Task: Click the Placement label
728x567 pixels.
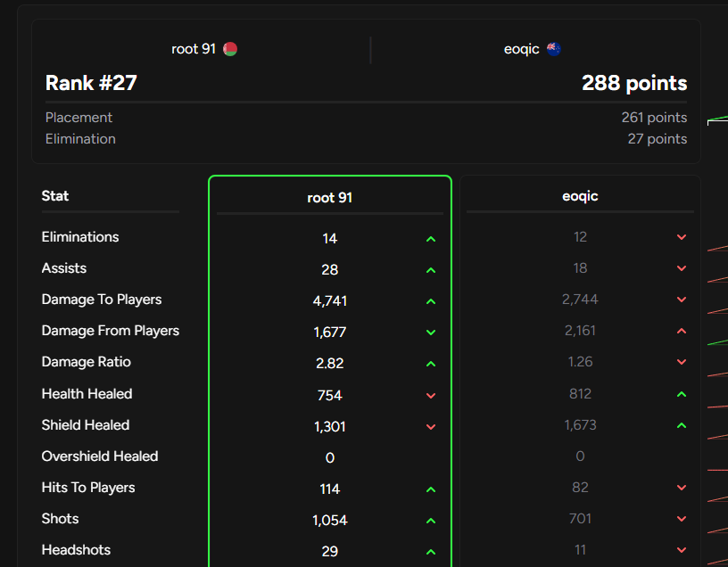Action: point(79,118)
